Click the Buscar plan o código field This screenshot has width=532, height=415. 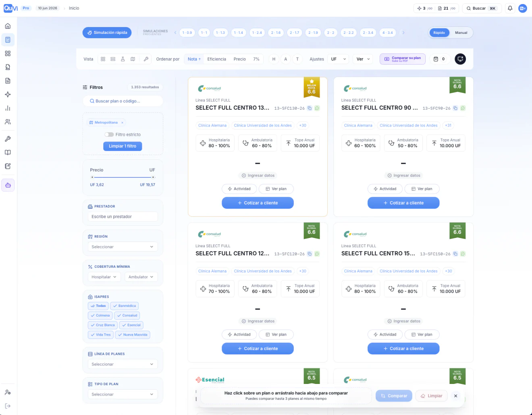click(123, 101)
